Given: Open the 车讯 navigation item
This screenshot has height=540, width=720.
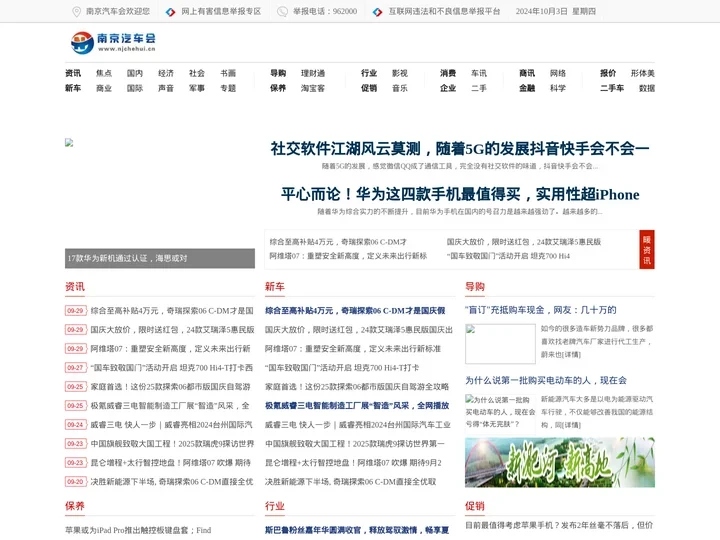Looking at the screenshot, I should (479, 73).
